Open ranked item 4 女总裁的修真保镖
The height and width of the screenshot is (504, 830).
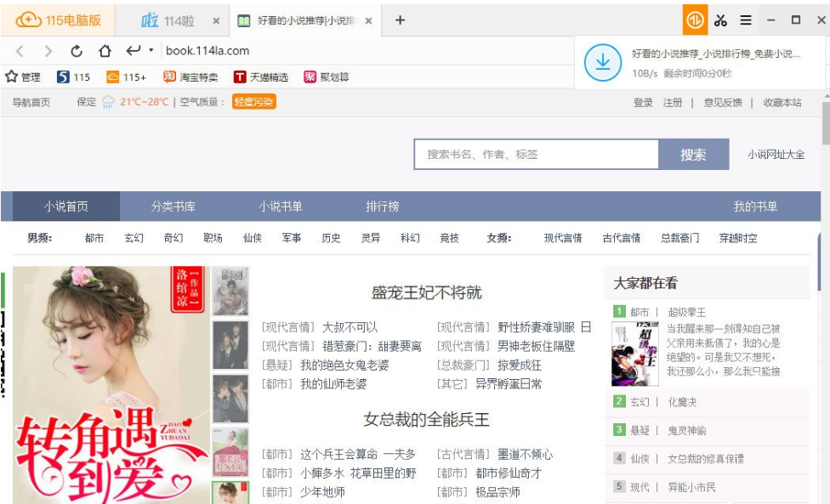708,458
